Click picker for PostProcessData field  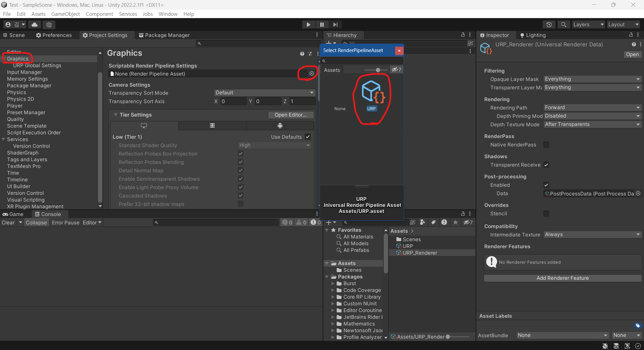coord(638,193)
